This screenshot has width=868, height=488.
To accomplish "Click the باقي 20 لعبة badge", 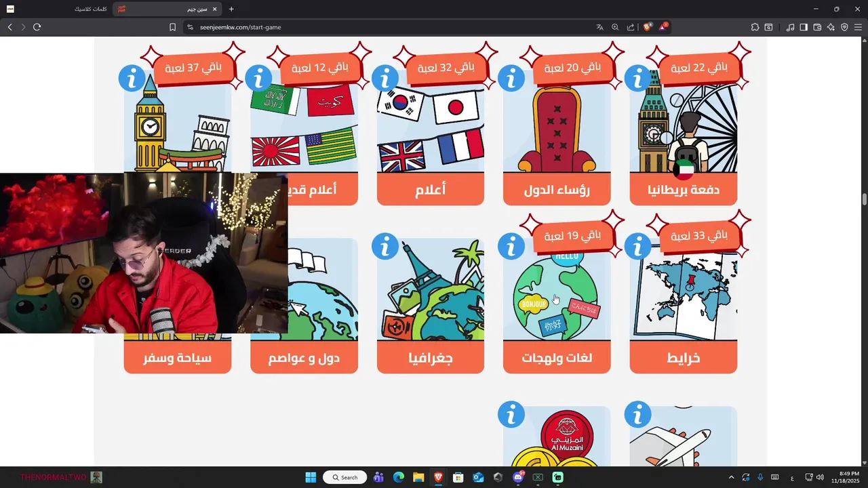I will click(572, 68).
